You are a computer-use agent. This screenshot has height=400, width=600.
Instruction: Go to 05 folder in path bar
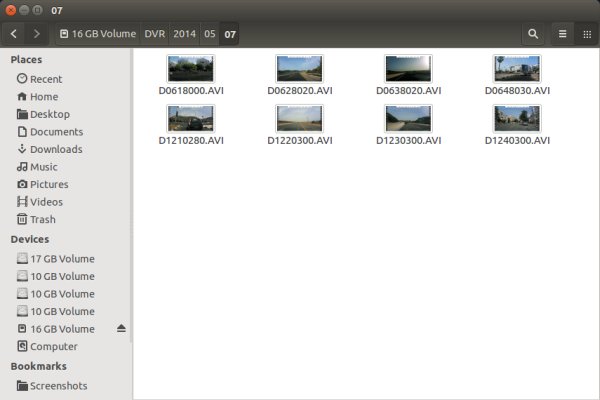[x=209, y=34]
